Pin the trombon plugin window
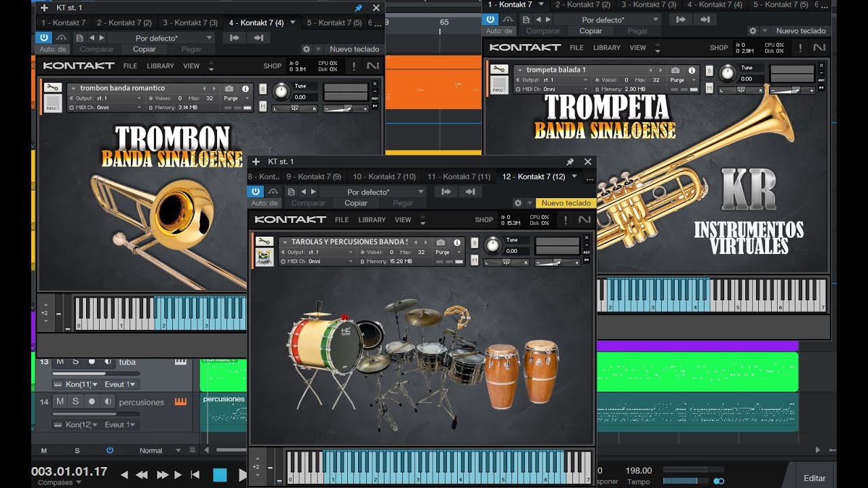The width and height of the screenshot is (868, 488). tap(358, 7)
